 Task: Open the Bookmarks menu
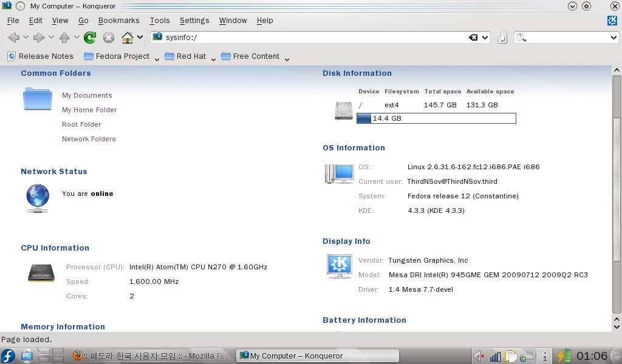coord(119,21)
